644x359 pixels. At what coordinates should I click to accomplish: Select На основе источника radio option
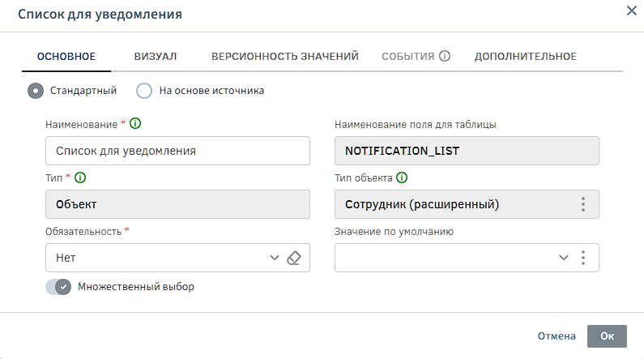click(144, 91)
